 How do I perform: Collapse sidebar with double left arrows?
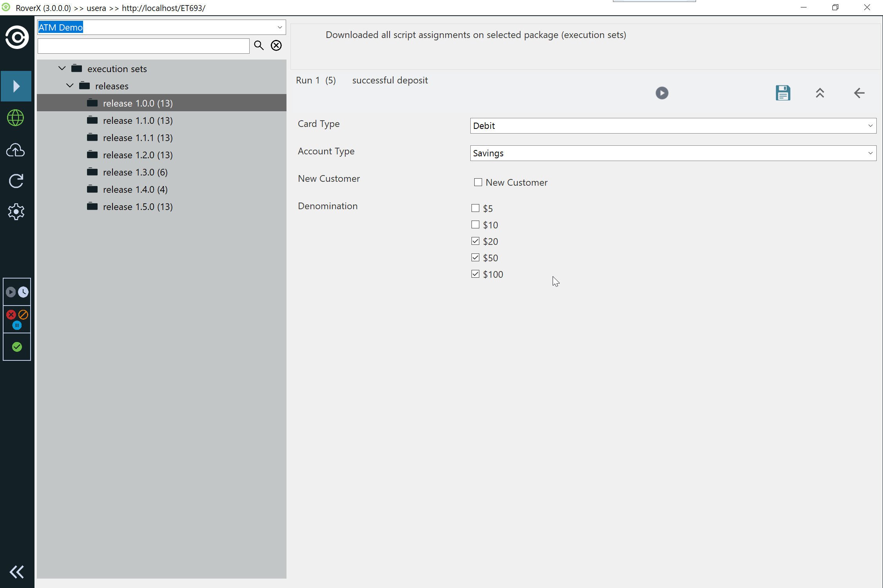16,572
